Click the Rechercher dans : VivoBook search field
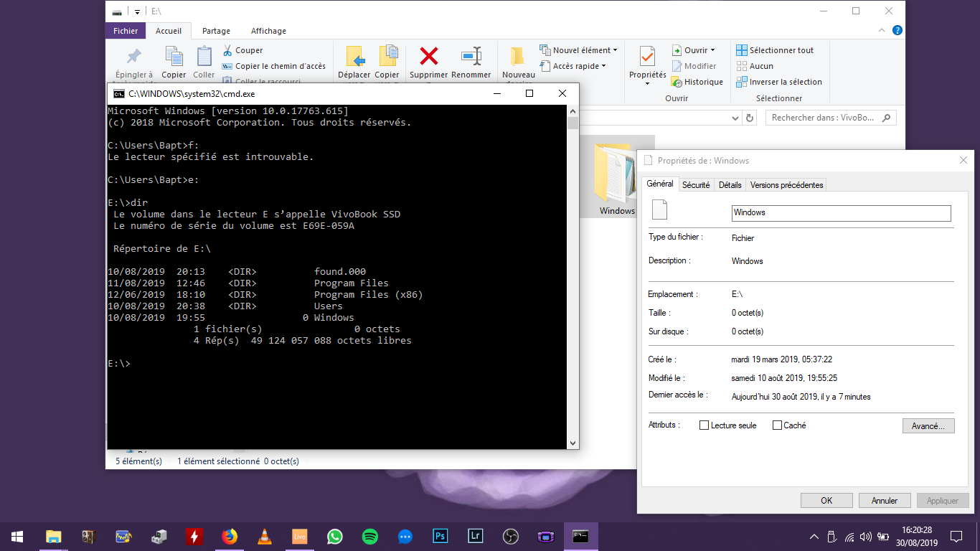 (x=831, y=118)
